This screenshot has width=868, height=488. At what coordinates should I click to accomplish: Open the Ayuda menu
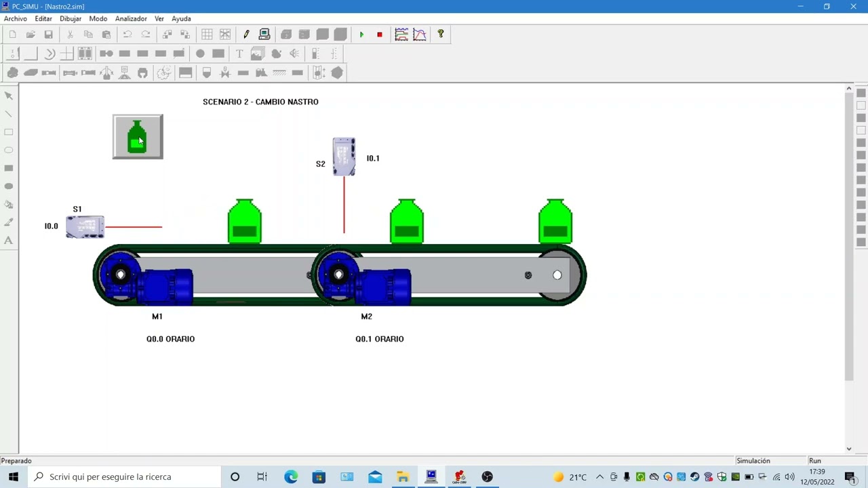coord(181,18)
